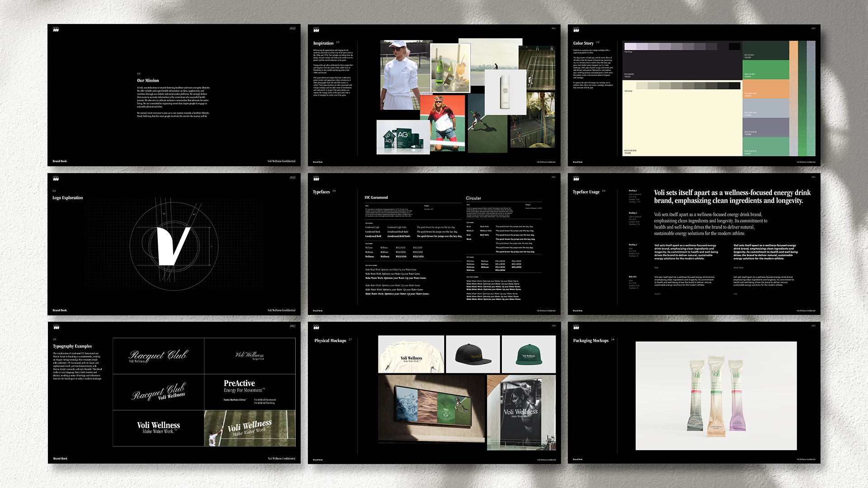This screenshot has width=868, height=488.
Task: Click the Voli Wellness poster mockup
Action: (521, 412)
